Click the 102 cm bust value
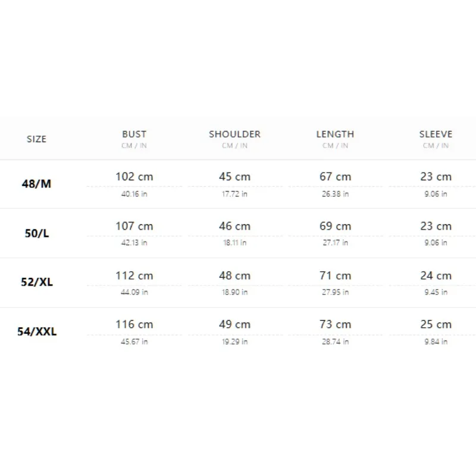 (x=134, y=176)
